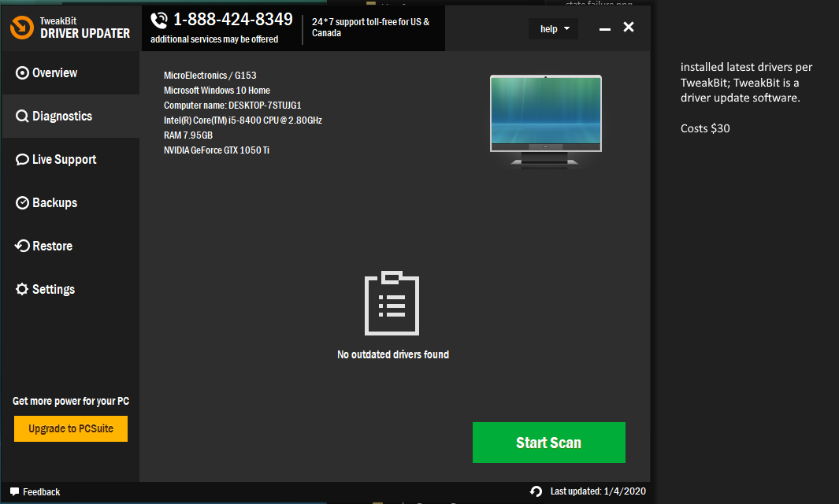Open the Overview section
Screen dimensions: 839x504
tap(71, 72)
